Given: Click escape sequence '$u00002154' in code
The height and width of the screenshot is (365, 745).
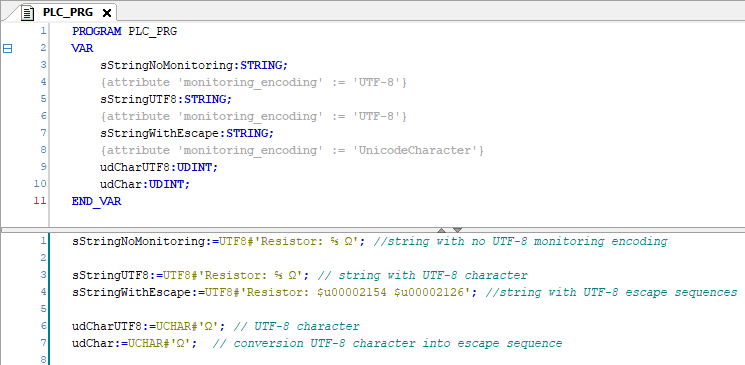Looking at the screenshot, I should (x=352, y=293).
